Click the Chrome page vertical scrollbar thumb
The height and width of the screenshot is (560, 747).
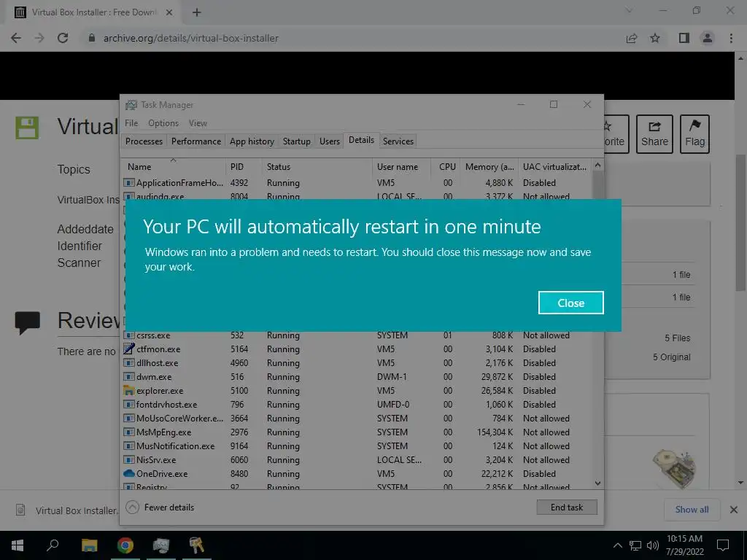(740, 222)
